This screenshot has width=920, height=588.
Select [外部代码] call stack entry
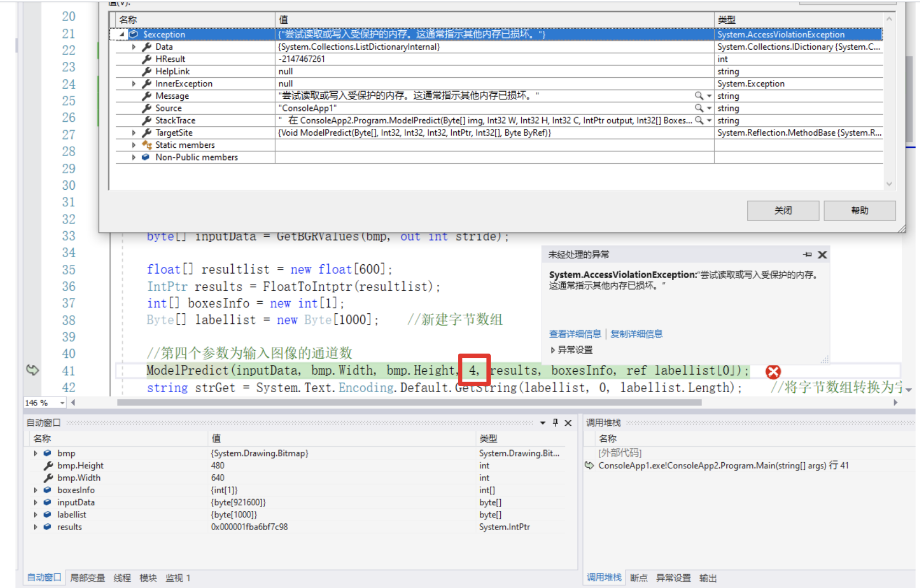[620, 453]
